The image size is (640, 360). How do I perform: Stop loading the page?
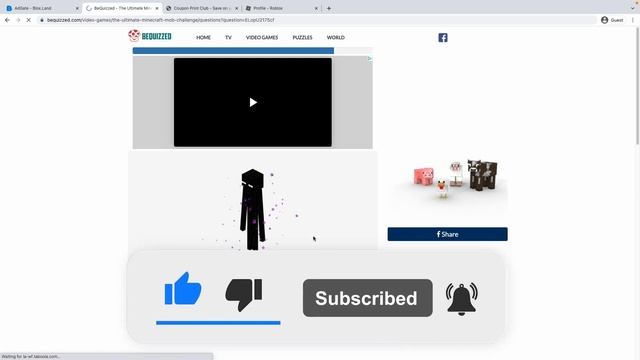click(29, 20)
